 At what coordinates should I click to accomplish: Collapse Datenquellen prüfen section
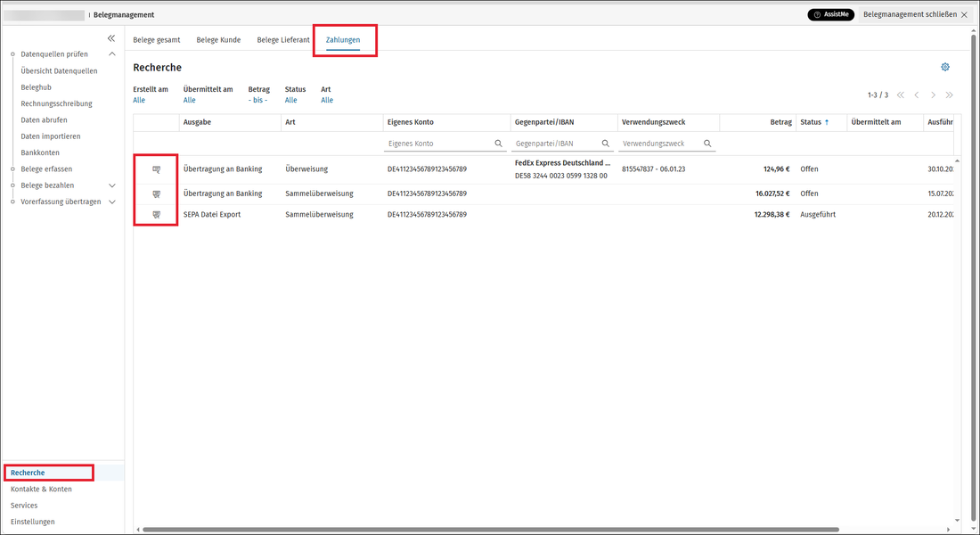(112, 53)
